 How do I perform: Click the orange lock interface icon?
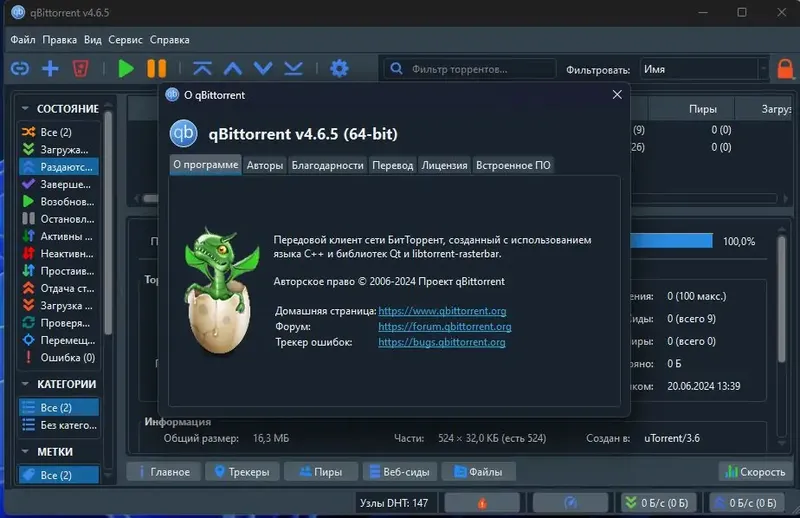point(785,69)
